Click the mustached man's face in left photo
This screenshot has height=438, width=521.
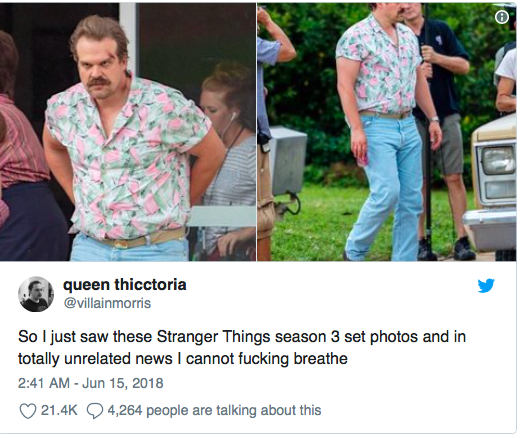pos(99,72)
